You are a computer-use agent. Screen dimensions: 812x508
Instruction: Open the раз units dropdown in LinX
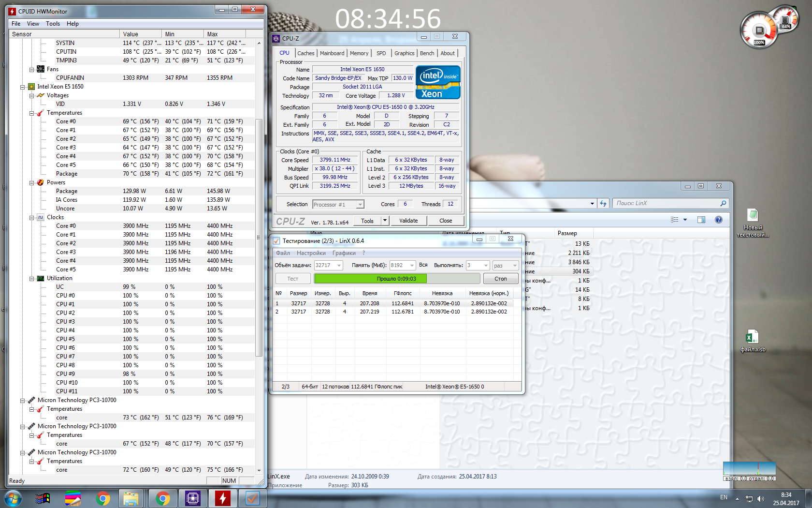(x=515, y=266)
